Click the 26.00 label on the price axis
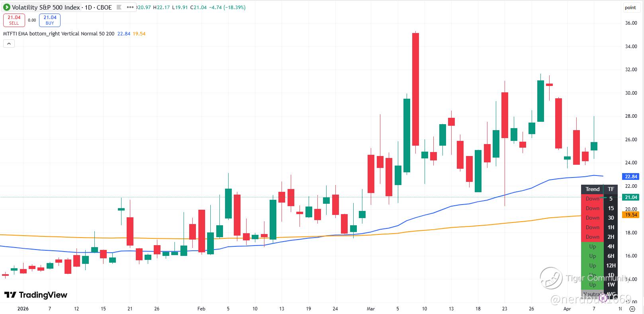 pos(631,140)
